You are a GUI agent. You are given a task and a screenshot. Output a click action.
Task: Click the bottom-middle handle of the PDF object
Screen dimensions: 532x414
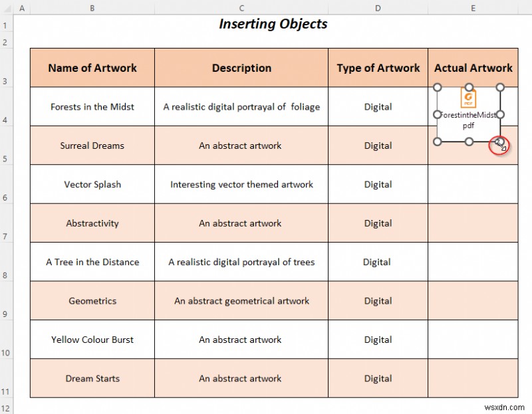(469, 142)
